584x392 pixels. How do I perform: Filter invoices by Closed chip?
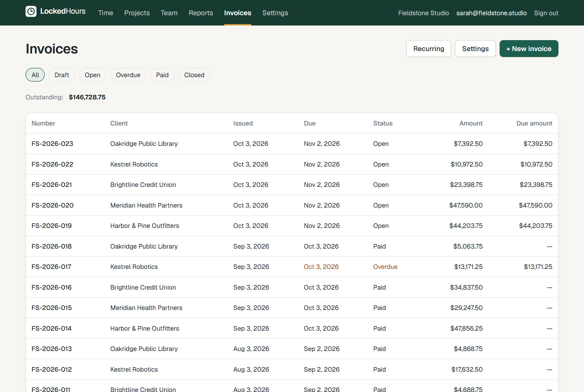[x=194, y=75]
